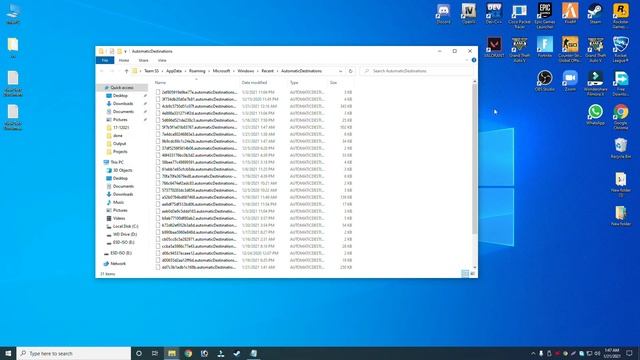Select Videos under This PC

click(x=119, y=218)
